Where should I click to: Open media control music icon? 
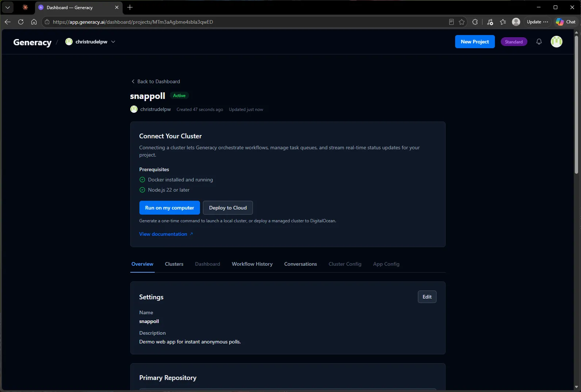490,22
